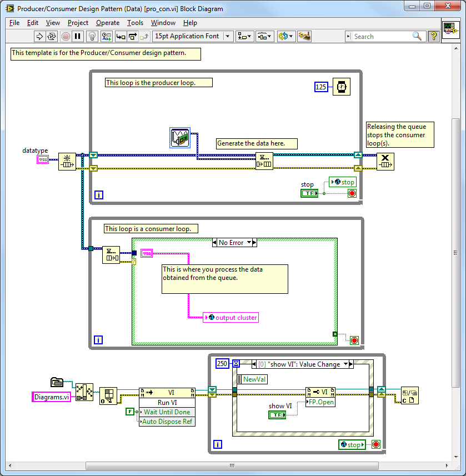Open the File menu

(x=14, y=23)
